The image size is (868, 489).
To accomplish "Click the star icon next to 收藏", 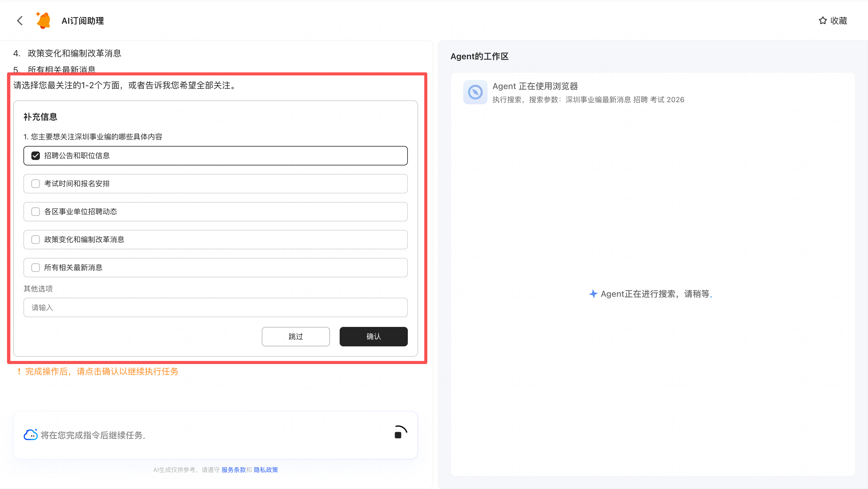I will [823, 21].
